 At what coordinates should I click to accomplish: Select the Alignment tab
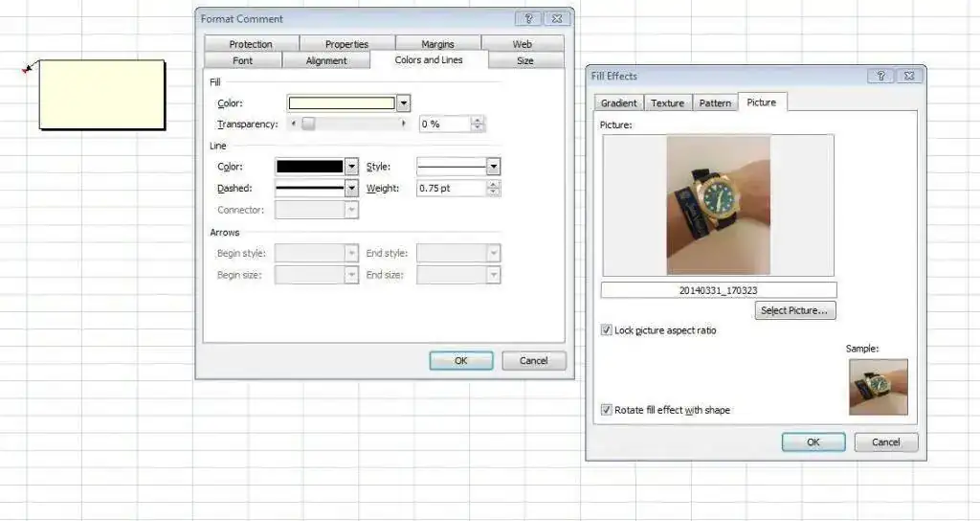(x=326, y=60)
